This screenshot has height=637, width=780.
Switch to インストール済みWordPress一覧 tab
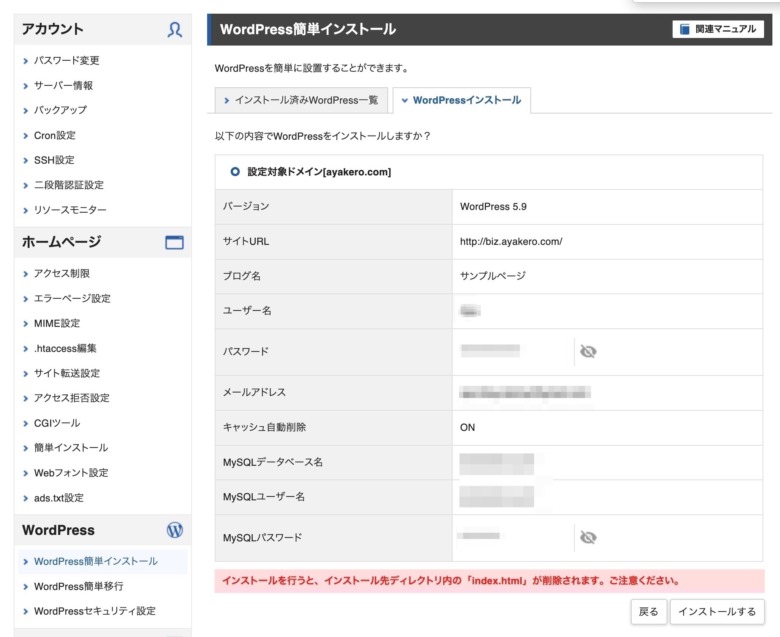coord(301,100)
